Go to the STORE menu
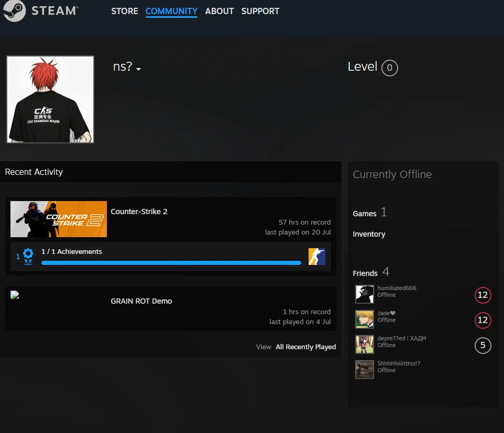The image size is (504, 433). click(x=124, y=11)
